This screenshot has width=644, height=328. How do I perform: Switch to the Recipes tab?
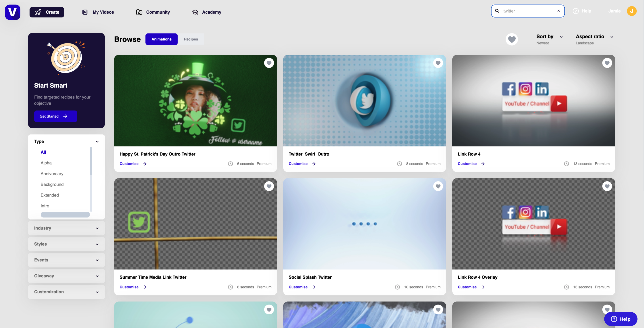191,39
